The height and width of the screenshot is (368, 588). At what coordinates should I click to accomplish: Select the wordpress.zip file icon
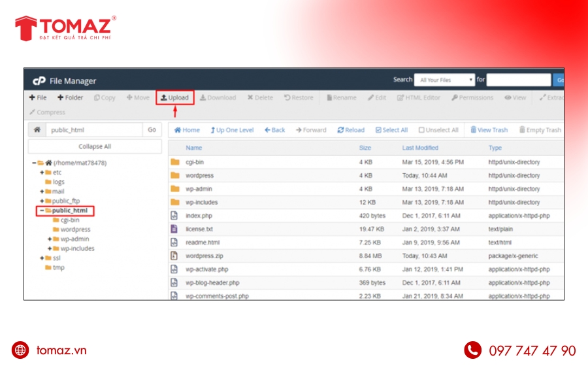(x=174, y=256)
